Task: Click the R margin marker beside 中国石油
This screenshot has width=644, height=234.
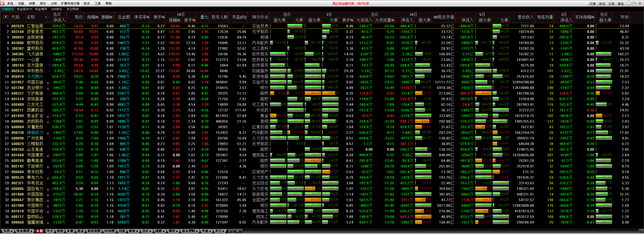Action: 48,83
